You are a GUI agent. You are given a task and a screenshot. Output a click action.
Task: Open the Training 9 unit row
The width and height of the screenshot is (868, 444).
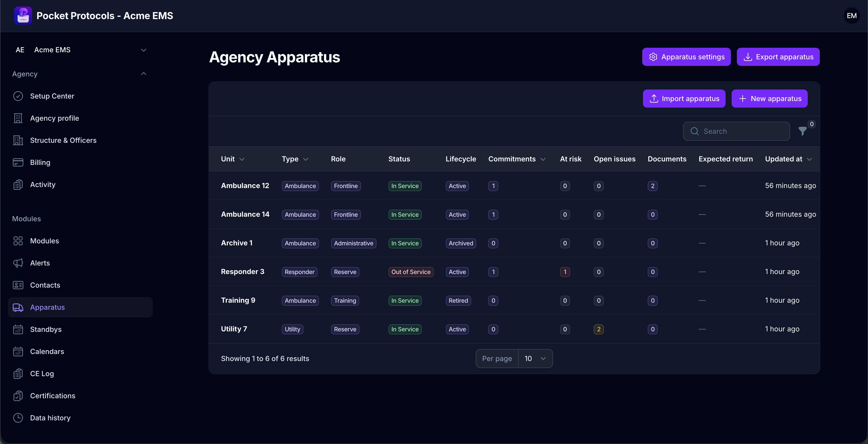(514, 300)
